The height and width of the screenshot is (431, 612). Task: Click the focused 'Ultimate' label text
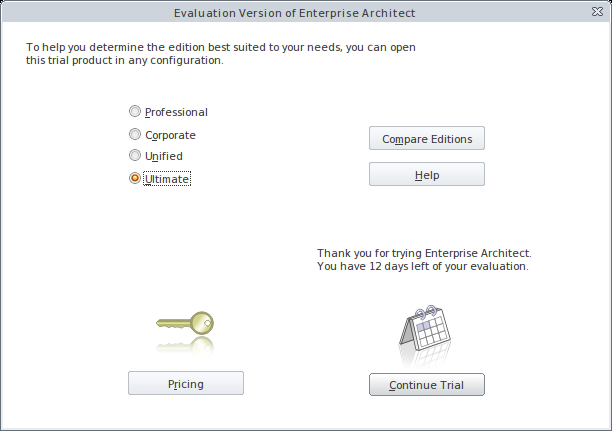[x=167, y=178]
